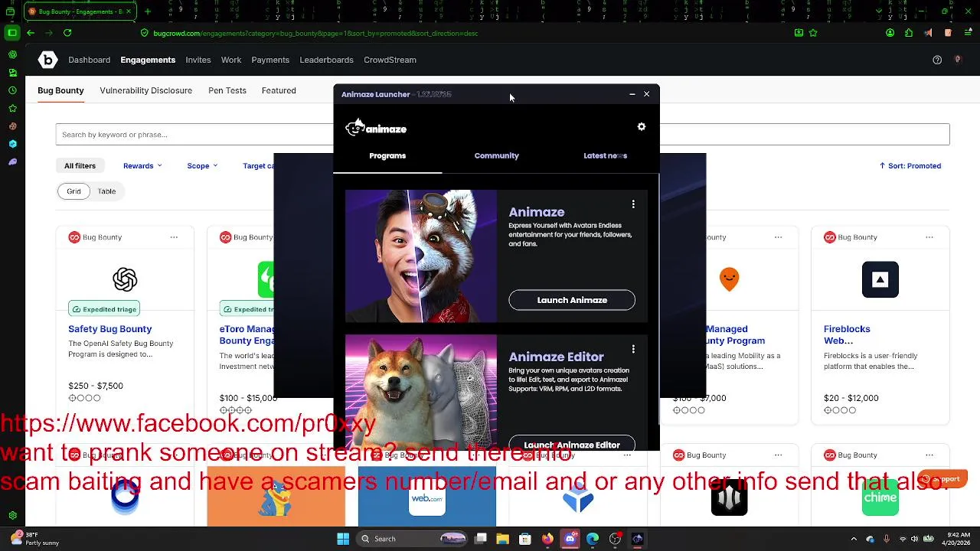Open the Safety Bug Bounty program link

110,329
